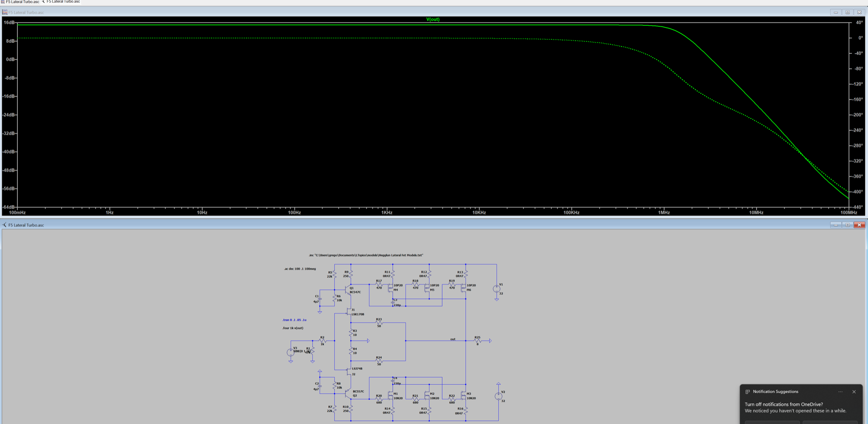Select the R10 250 ohm resistor

[x=351, y=409]
